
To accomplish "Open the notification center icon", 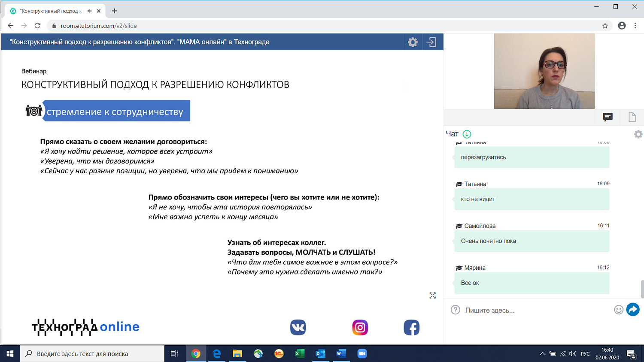I will (631, 354).
